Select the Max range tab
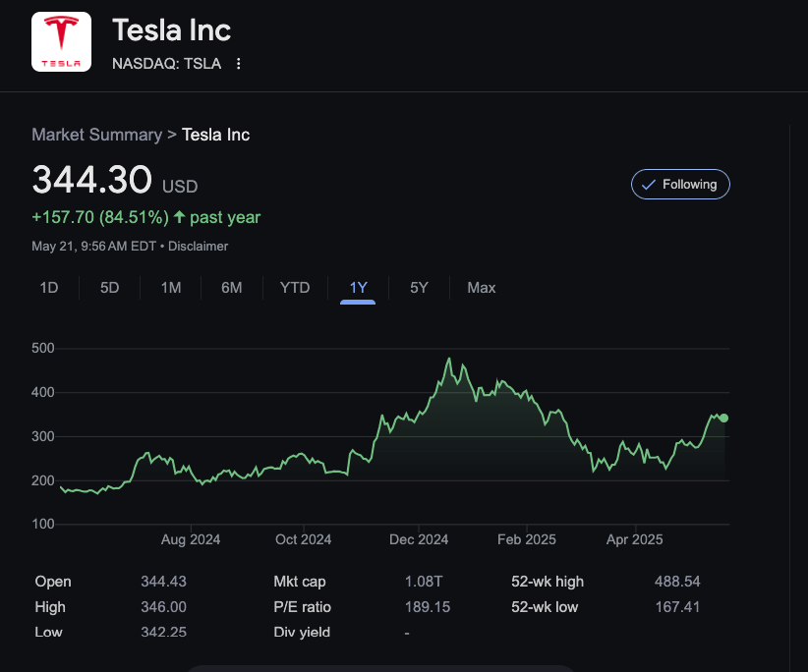Screen dimensions: 808x672 coord(482,287)
